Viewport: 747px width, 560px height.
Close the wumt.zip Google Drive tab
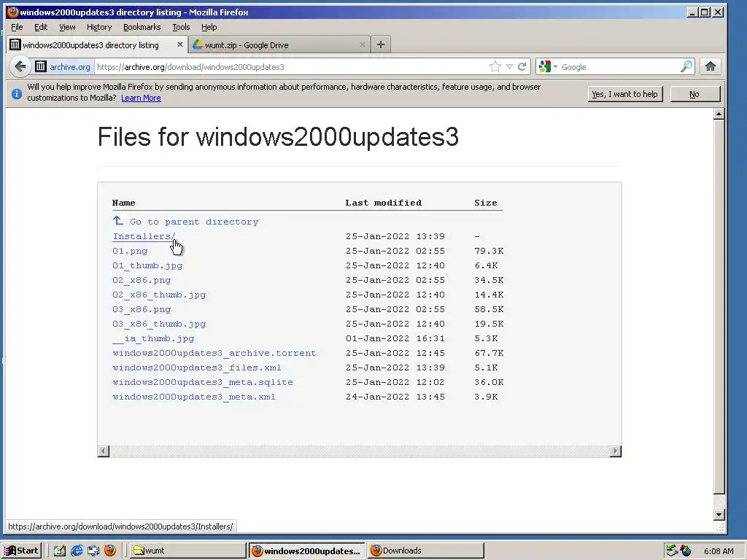tap(363, 44)
